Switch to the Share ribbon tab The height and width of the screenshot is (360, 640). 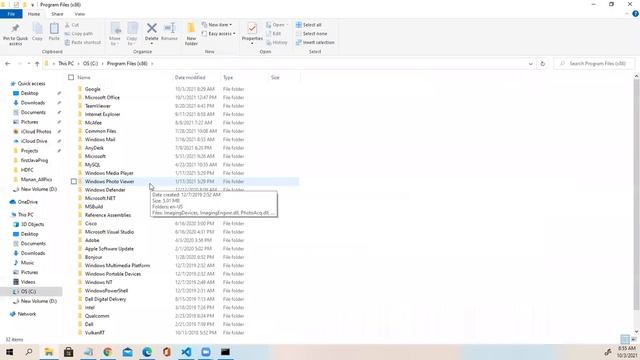coord(57,14)
